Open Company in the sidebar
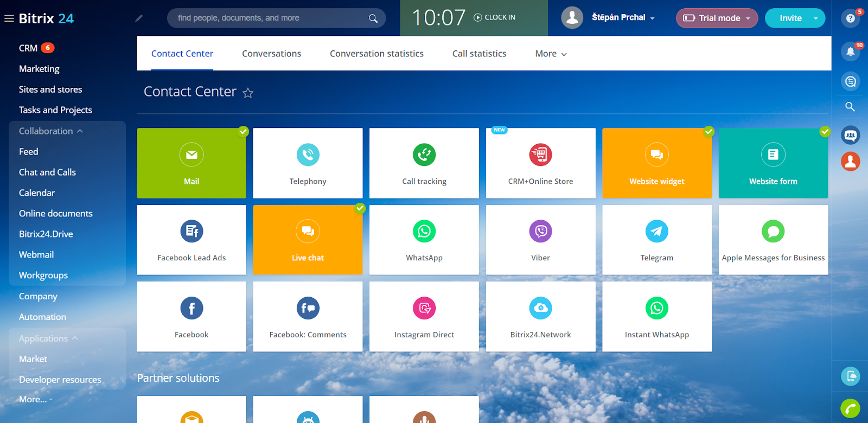The width and height of the screenshot is (868, 423). [38, 297]
